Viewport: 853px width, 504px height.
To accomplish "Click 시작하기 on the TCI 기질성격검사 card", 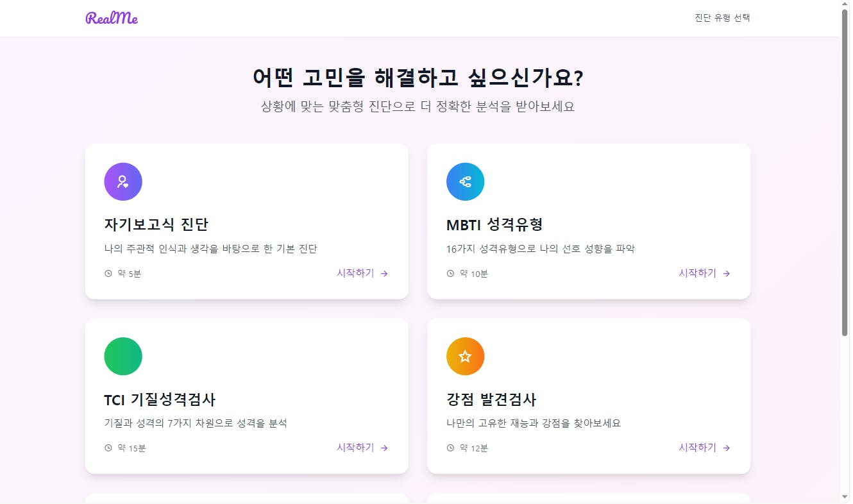I will click(355, 448).
